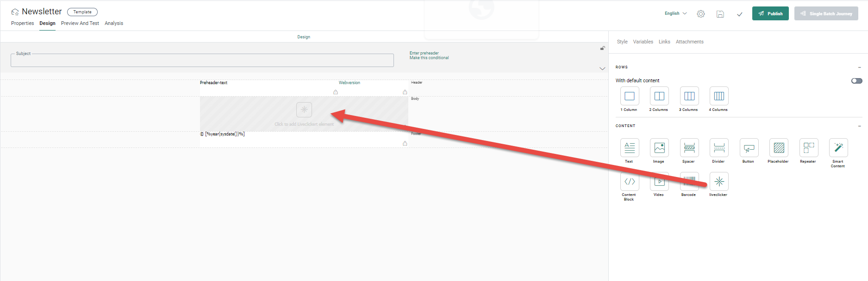Screen dimensions: 868x281
Task: Select the Barcode content element
Action: pyautogui.click(x=689, y=182)
